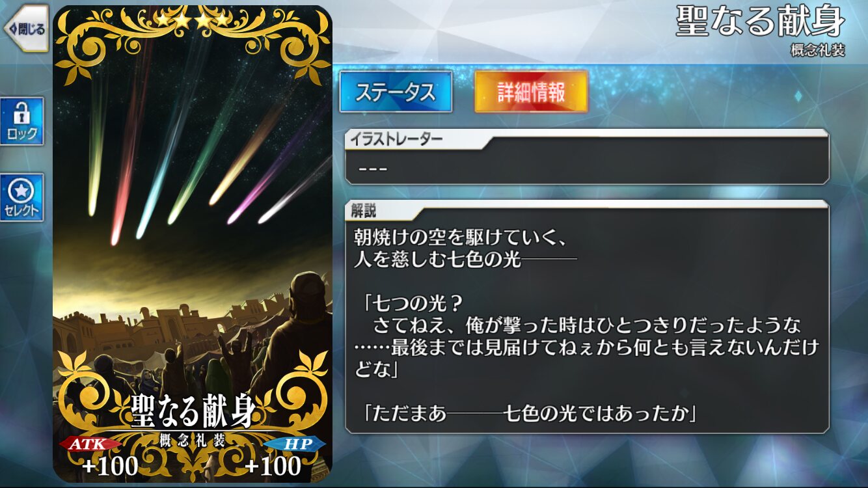
Task: Click the 聖なる献身 name on card
Action: (x=192, y=410)
